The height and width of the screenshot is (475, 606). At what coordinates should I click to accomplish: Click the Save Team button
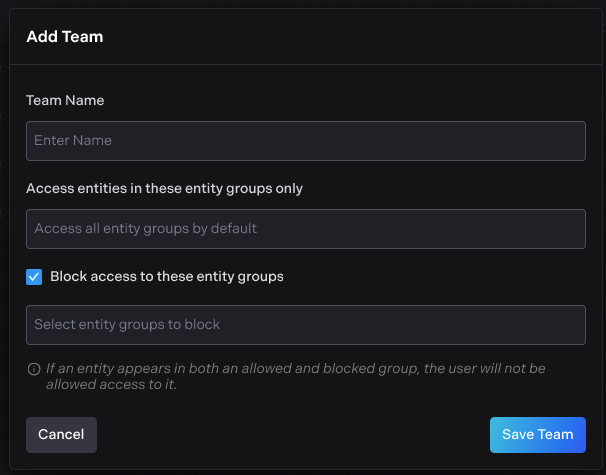point(537,435)
